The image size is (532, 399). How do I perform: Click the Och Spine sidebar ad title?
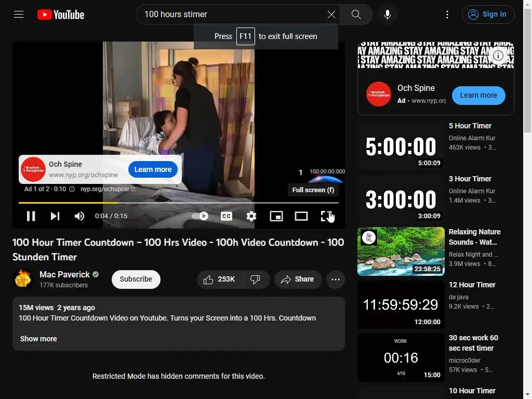point(416,88)
